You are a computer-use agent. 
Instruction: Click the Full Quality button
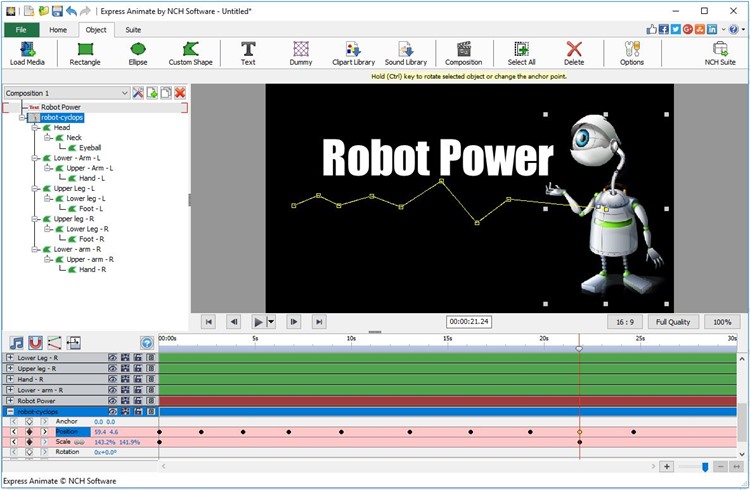(x=673, y=322)
